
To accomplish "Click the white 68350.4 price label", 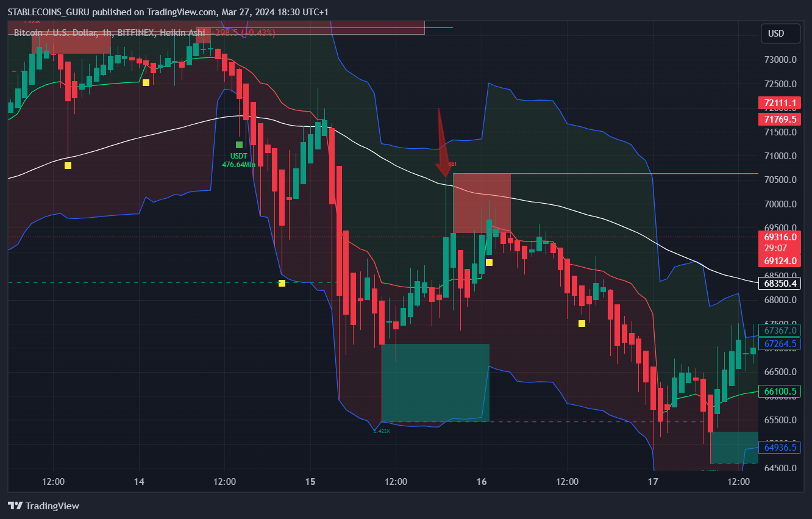I will tap(778, 283).
